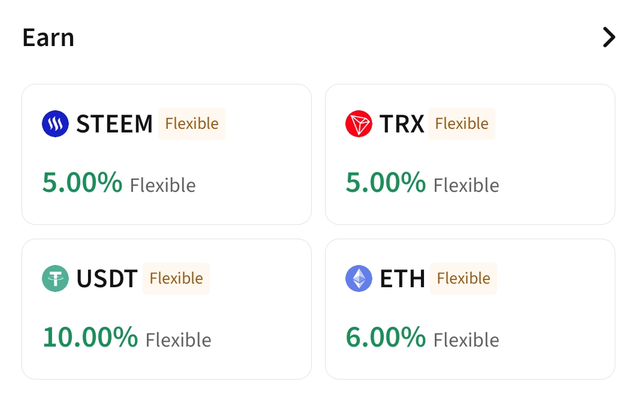640x396 pixels.
Task: Click gray Flexible label after 6.00%
Action: (x=466, y=340)
